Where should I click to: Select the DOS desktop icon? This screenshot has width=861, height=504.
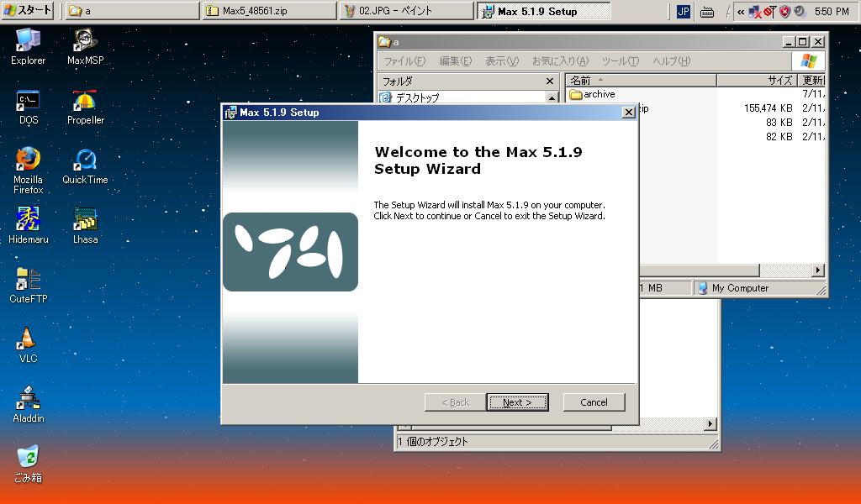[28, 108]
